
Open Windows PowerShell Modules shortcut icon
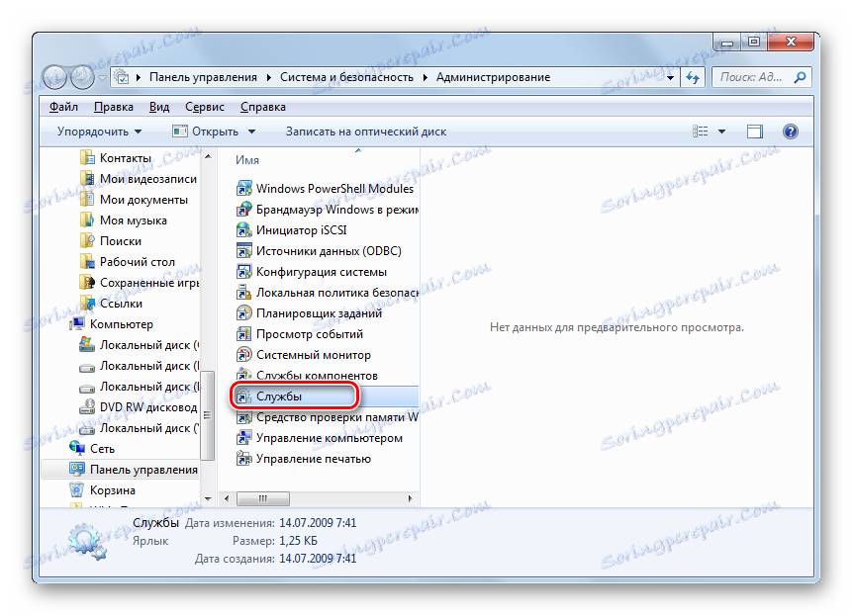tap(243, 188)
